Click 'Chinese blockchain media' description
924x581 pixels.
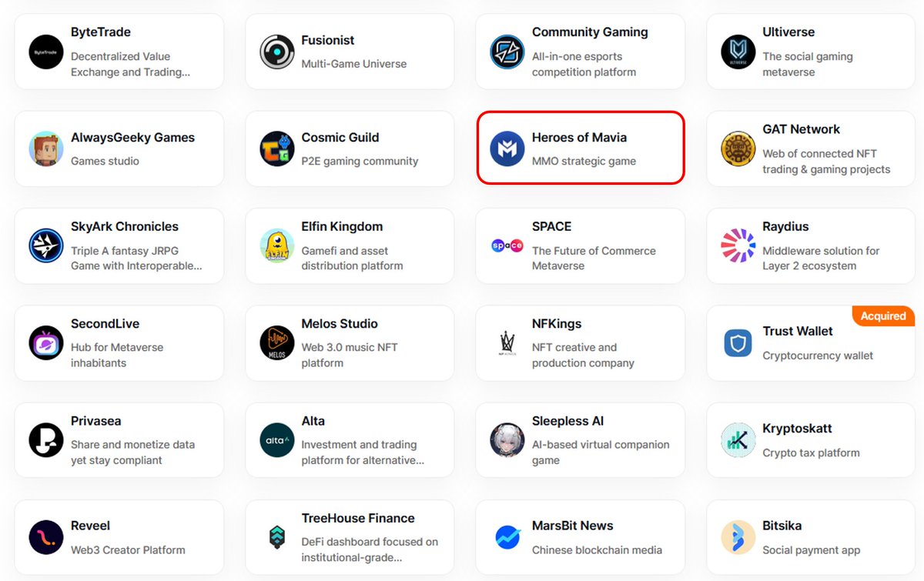tap(597, 549)
